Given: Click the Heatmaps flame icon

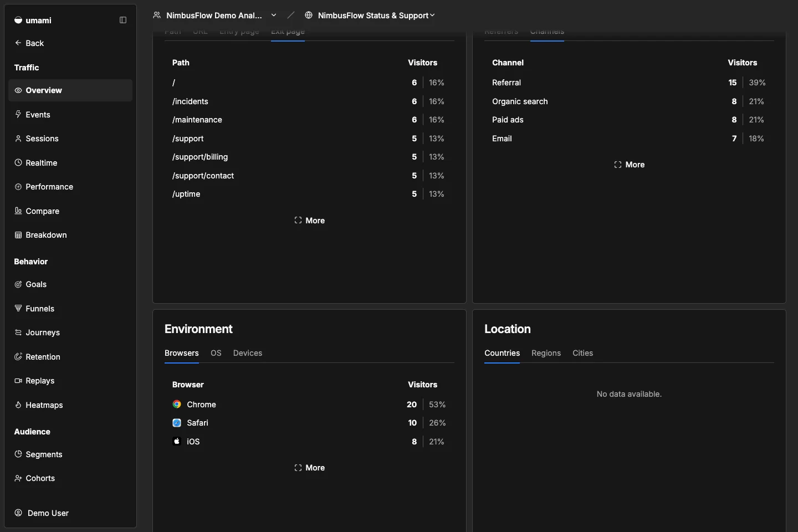Looking at the screenshot, I should point(18,405).
